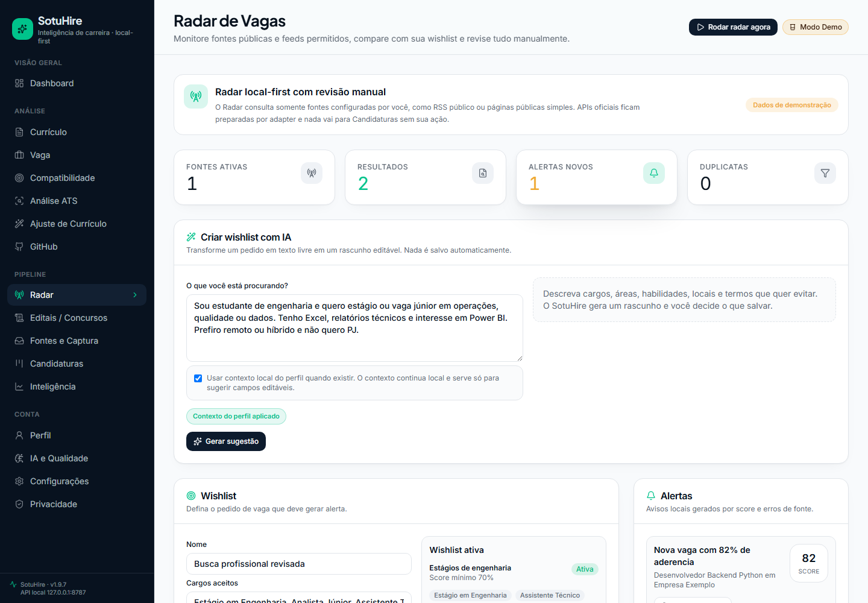Click the Análise ATS scan icon
Image resolution: width=868 pixels, height=603 pixels.
click(x=19, y=201)
